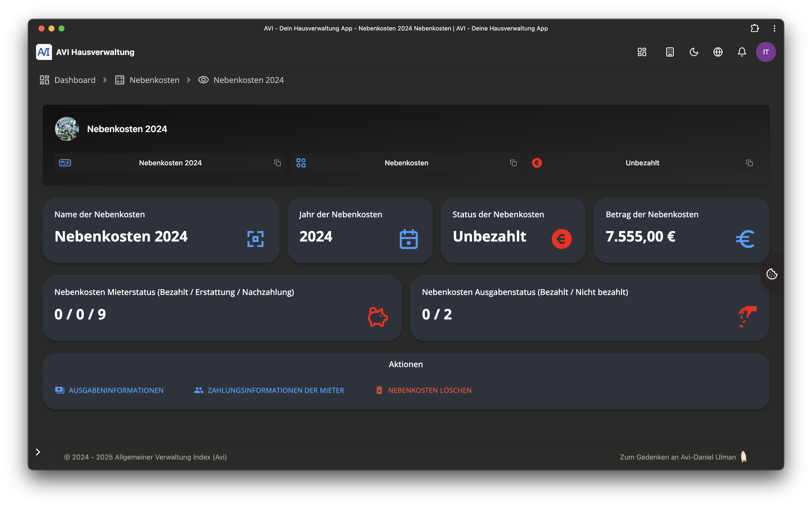Open the cookie settings button

pyautogui.click(x=772, y=274)
